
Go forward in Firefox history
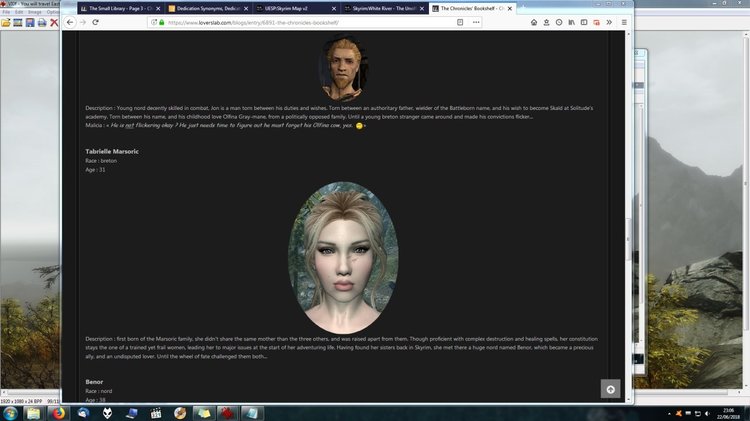coord(83,22)
